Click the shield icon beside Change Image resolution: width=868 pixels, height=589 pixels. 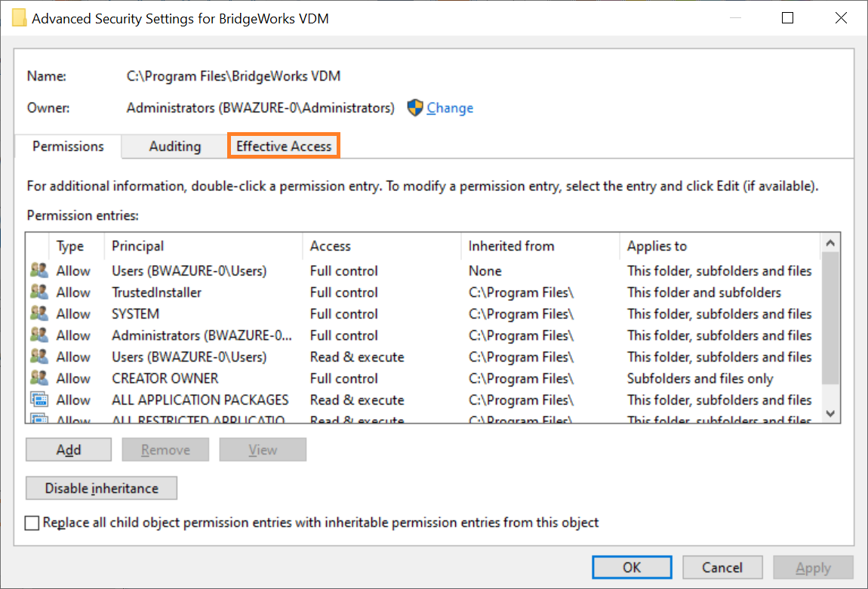414,107
